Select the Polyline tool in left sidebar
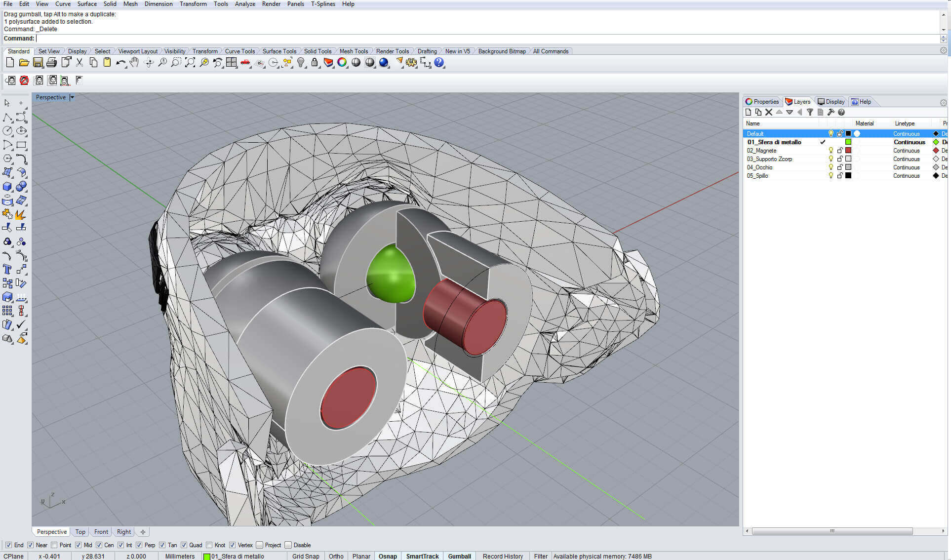 pos(7,117)
